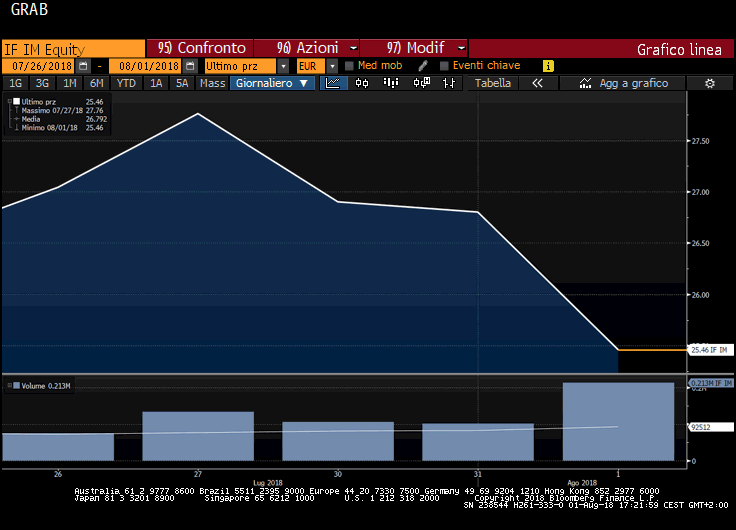
Task: Select the 1A time range
Action: (x=156, y=83)
